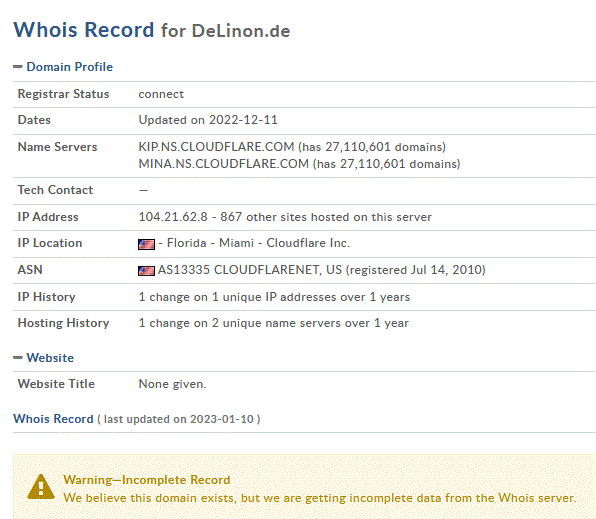Click the minus icon beside Domain Profile

[18, 67]
